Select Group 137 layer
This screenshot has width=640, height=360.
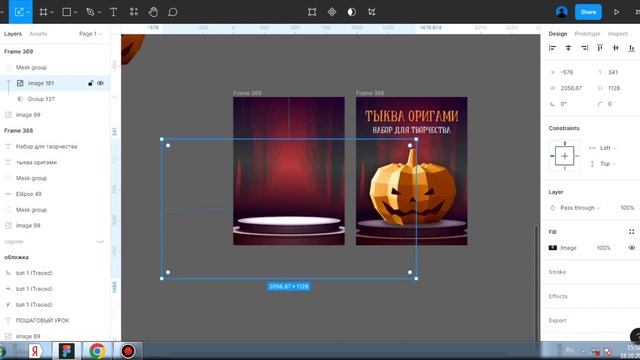coord(41,99)
